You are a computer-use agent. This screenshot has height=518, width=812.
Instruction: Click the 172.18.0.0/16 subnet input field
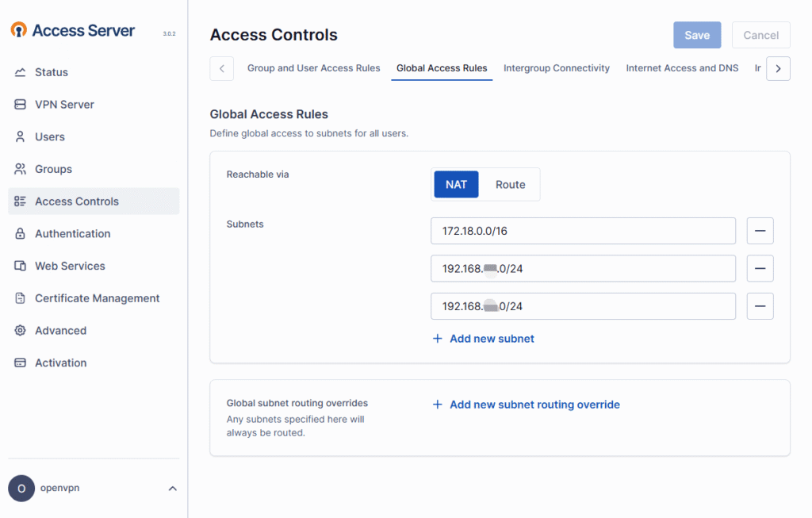click(583, 231)
